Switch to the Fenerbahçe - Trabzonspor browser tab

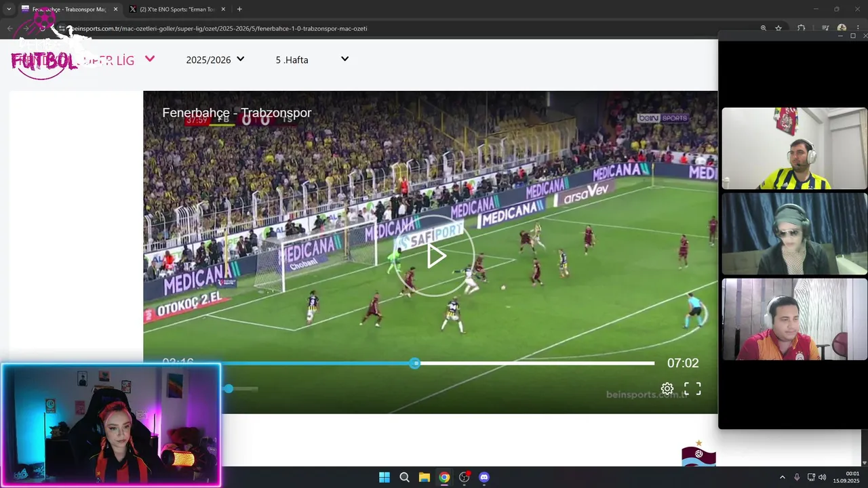click(68, 9)
